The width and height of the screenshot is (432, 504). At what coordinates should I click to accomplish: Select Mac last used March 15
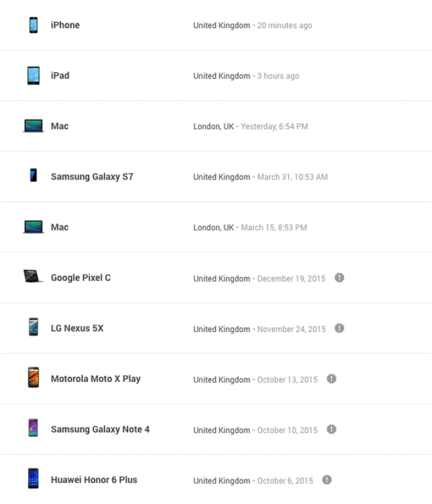click(216, 227)
